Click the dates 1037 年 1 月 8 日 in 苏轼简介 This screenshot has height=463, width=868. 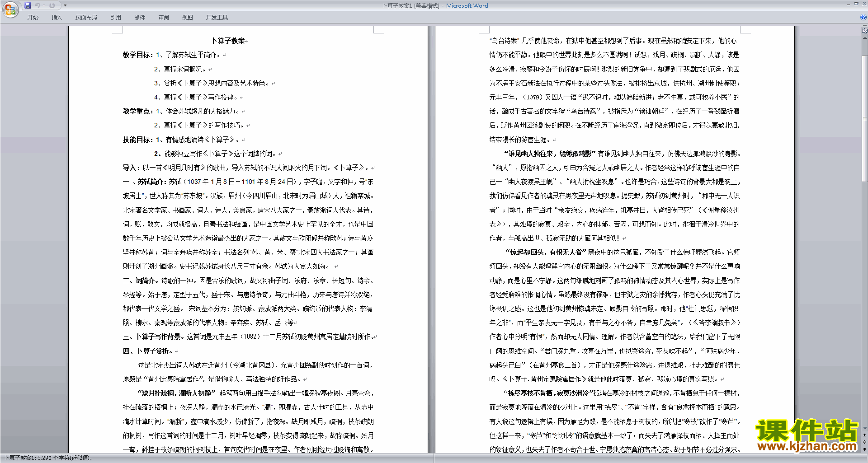tap(211, 182)
